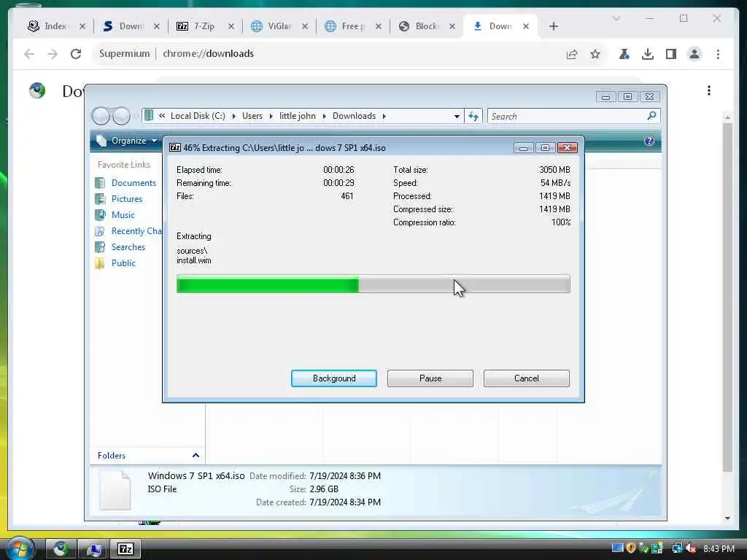Click browser back arrow
The height and width of the screenshot is (560, 747).
29,54
